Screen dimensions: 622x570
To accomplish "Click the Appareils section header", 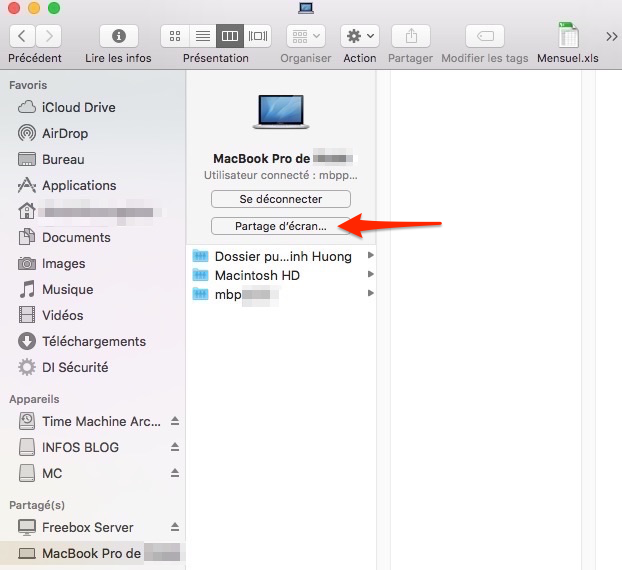I will coord(34,399).
